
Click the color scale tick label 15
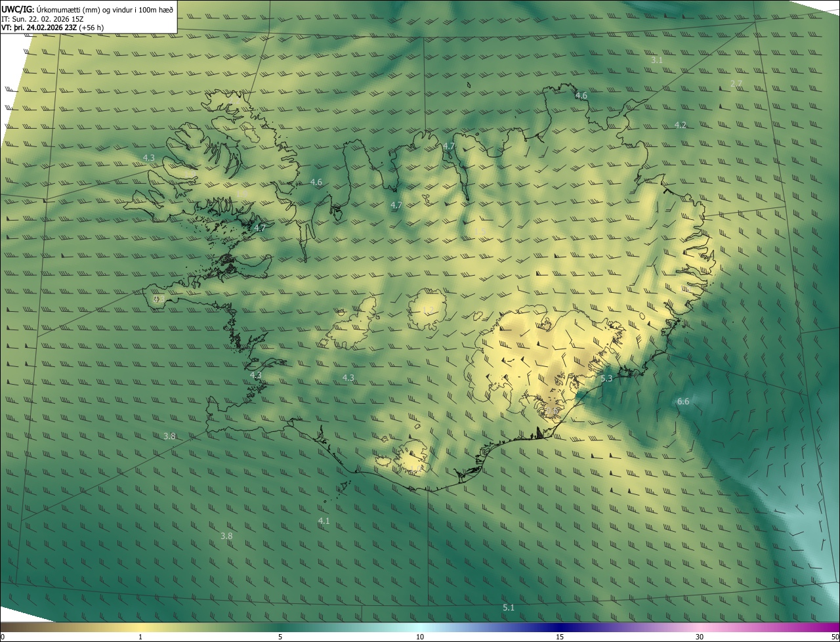[x=560, y=637]
